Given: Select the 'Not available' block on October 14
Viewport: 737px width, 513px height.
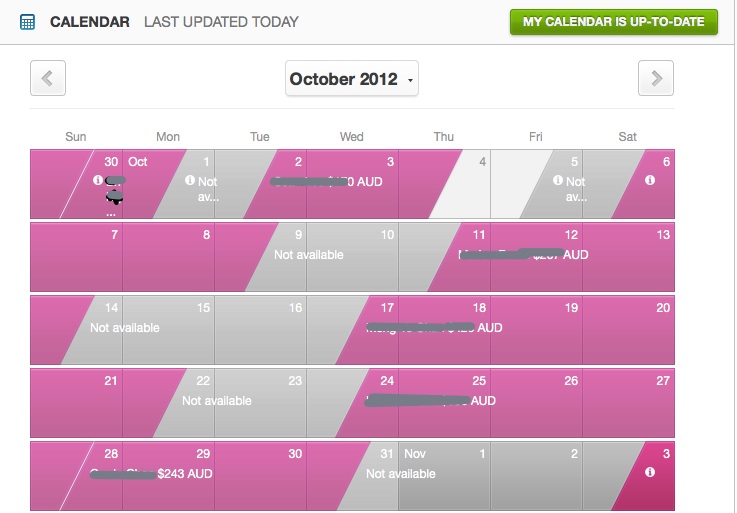Looking at the screenshot, I should (125, 328).
